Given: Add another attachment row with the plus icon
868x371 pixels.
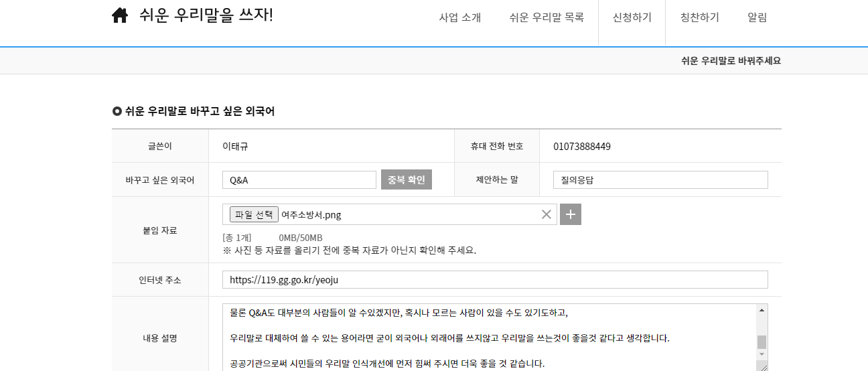Looking at the screenshot, I should pyautogui.click(x=571, y=214).
